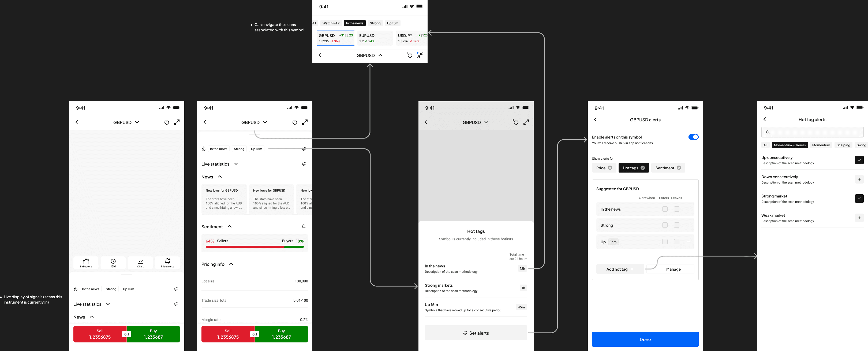Tap the expand/fullscreen icon on chart header
Viewport: 868px width, 351px height.
point(177,122)
